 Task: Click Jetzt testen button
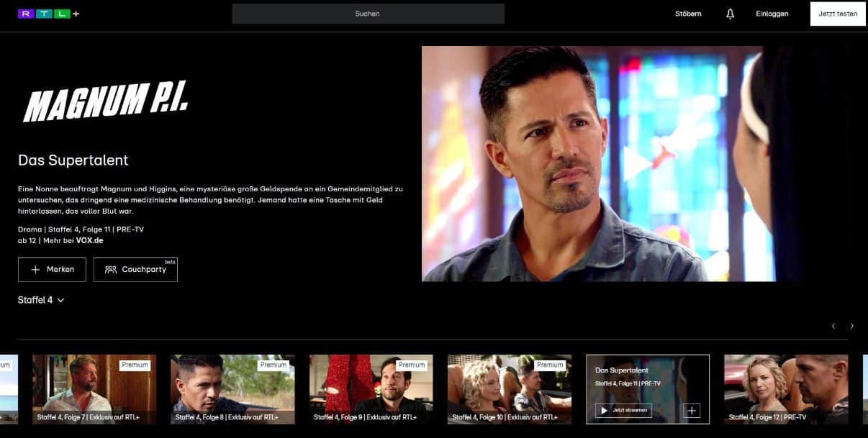(x=838, y=14)
